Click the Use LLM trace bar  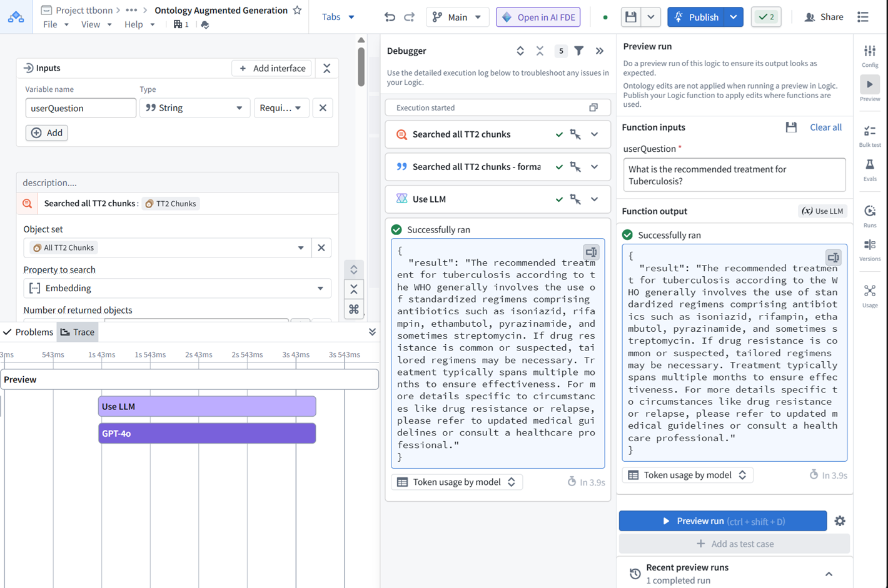click(207, 406)
